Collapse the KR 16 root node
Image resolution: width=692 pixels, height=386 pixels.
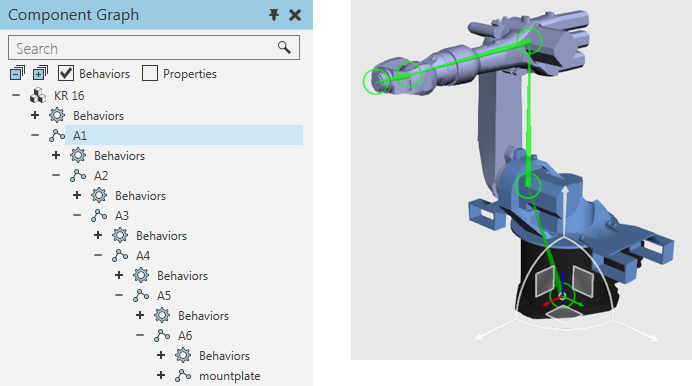(x=16, y=95)
